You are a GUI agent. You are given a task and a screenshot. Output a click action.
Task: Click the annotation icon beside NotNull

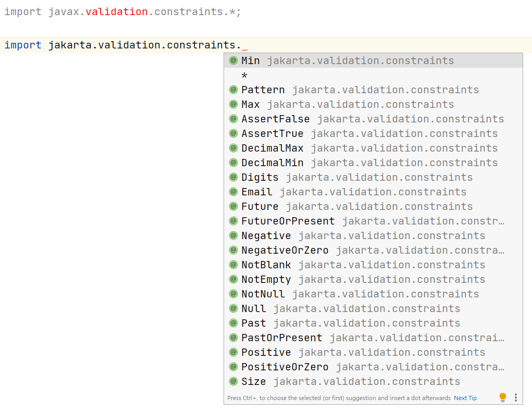[233, 294]
